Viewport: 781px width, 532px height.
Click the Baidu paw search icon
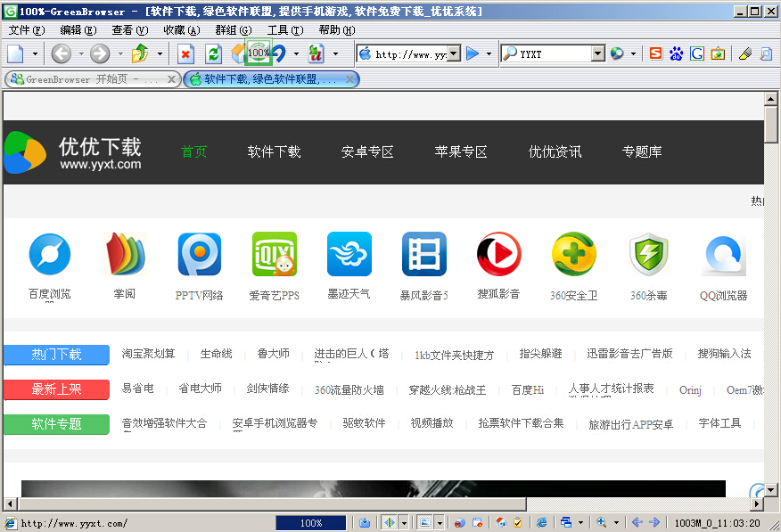[x=676, y=53]
